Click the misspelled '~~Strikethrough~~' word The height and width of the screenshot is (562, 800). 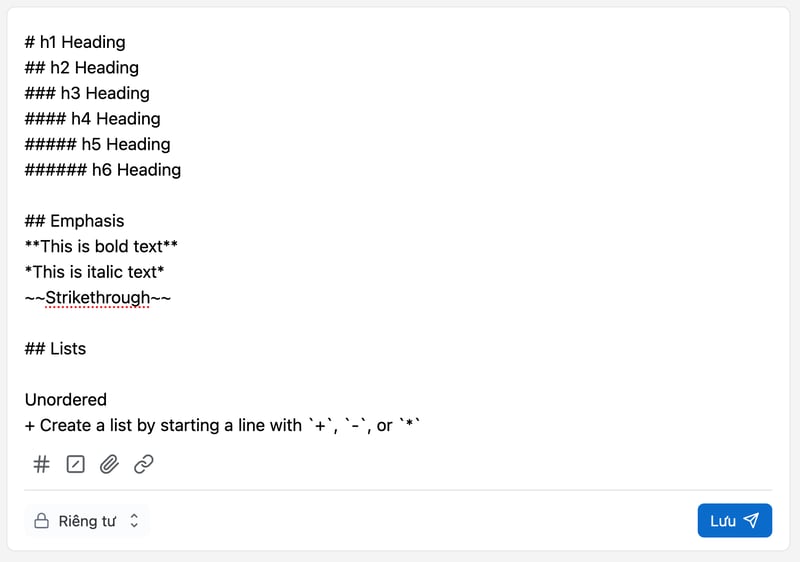[x=98, y=297]
